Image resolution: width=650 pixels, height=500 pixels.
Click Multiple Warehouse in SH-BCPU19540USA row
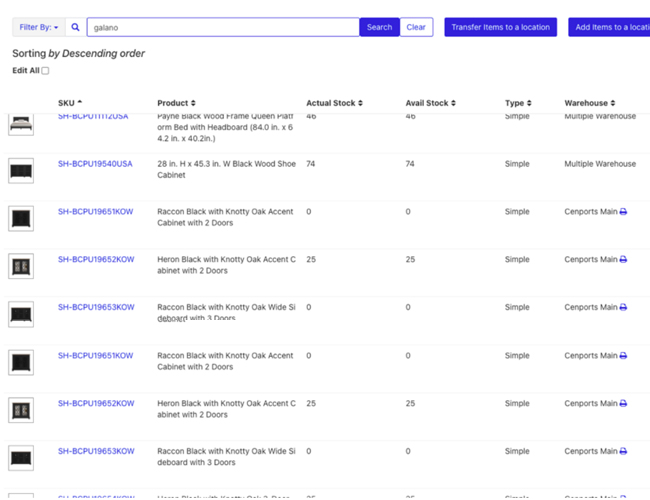(600, 164)
